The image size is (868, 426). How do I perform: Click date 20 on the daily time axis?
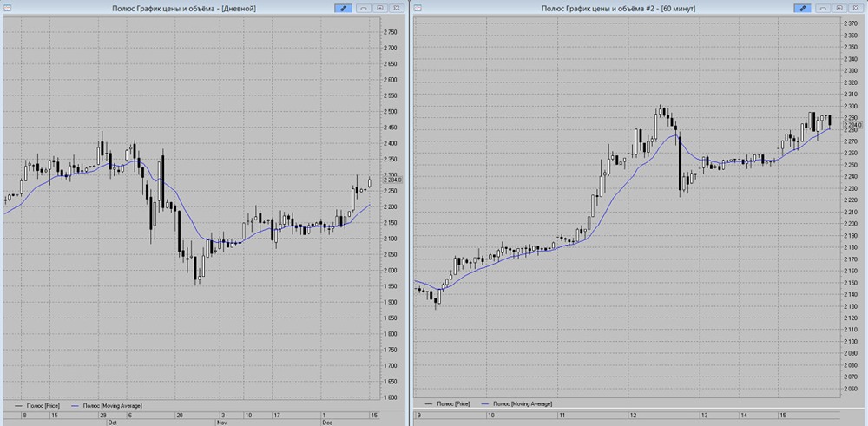[x=181, y=415]
